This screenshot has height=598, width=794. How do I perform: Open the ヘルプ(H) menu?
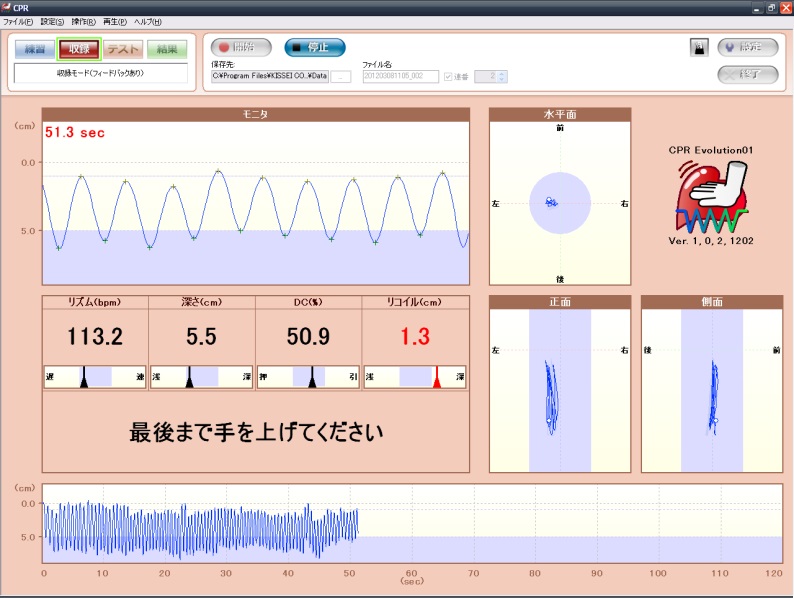147,21
